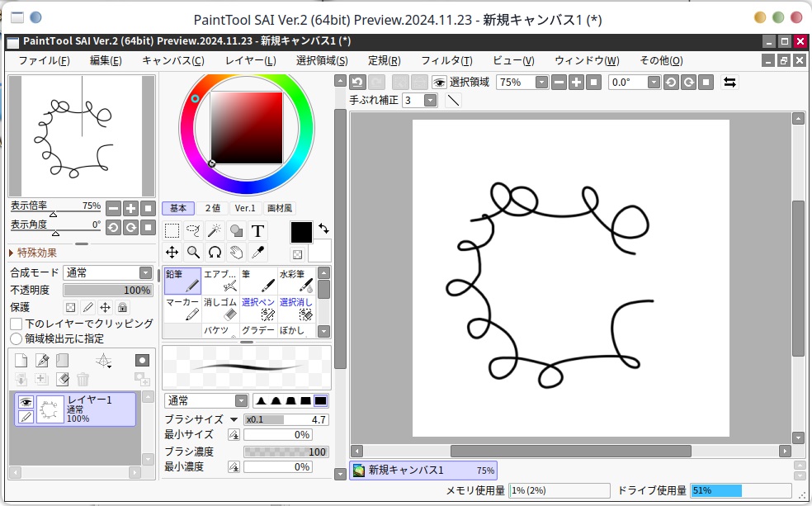
Task: Click the 新規キャンバス1 canvas tab
Action: tap(423, 471)
